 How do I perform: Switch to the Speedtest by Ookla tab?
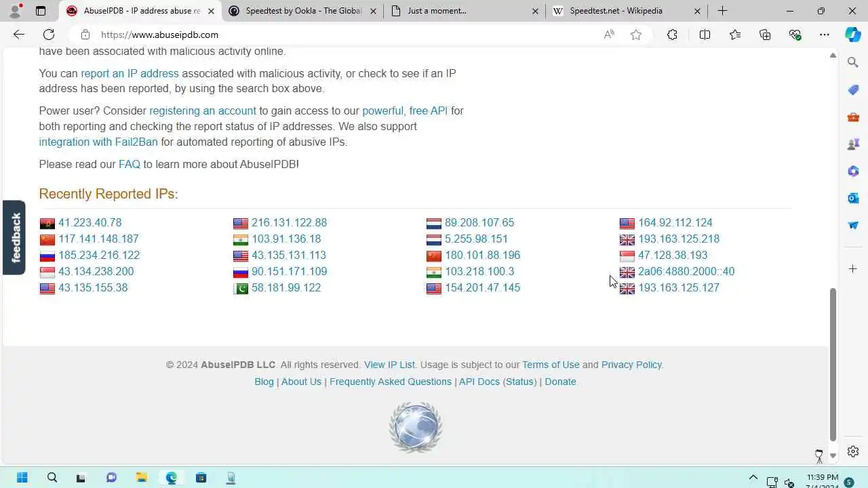303,11
